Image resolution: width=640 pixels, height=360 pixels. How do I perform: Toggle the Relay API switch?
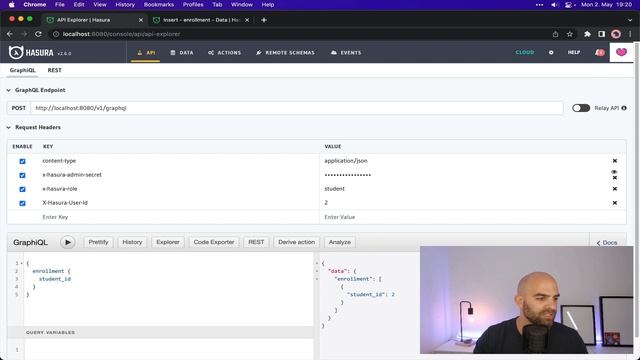click(x=581, y=108)
